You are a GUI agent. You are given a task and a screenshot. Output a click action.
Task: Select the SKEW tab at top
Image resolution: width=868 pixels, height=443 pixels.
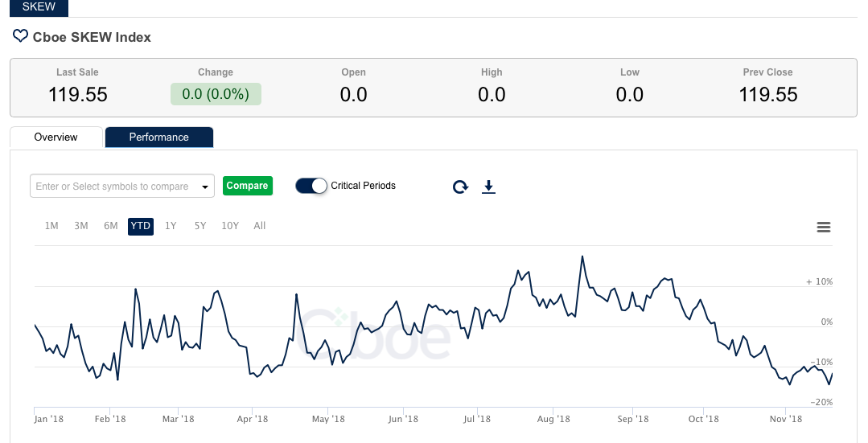coord(39,7)
